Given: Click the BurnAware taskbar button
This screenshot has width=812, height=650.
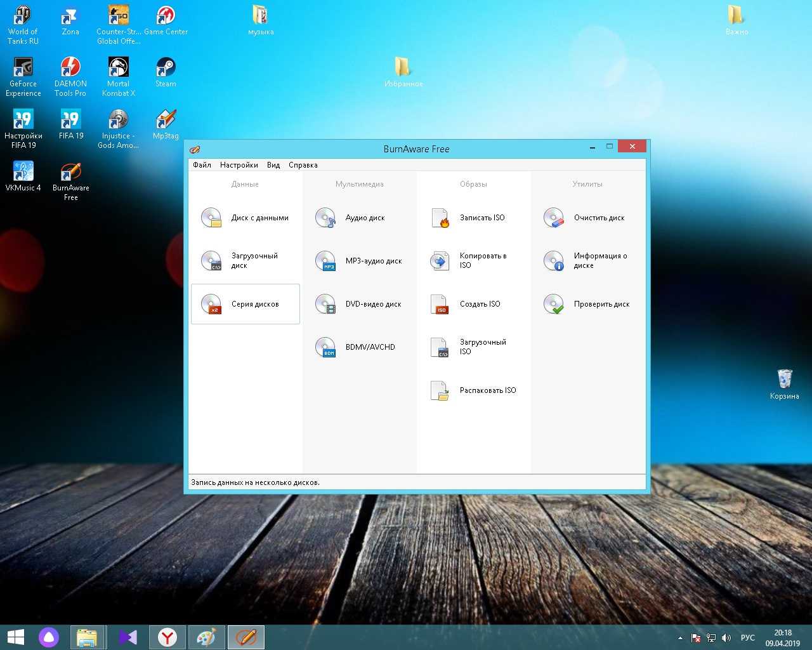Looking at the screenshot, I should tap(246, 637).
